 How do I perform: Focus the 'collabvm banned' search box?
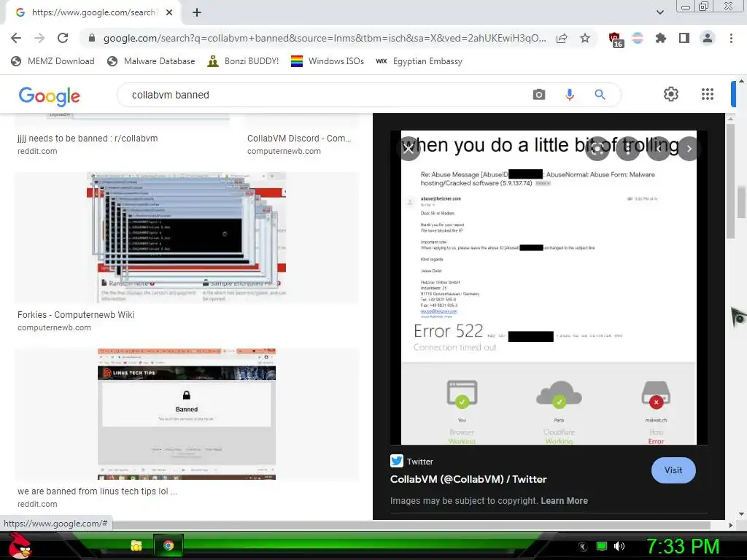coord(324,95)
